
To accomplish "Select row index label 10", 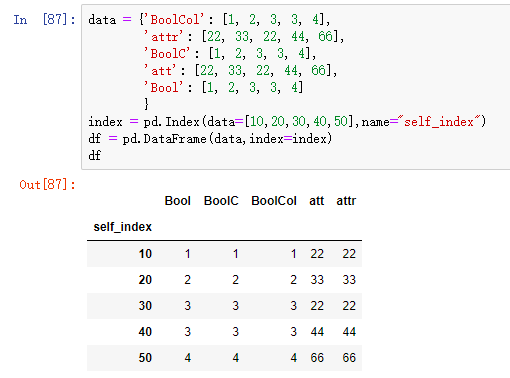I will point(145,254).
